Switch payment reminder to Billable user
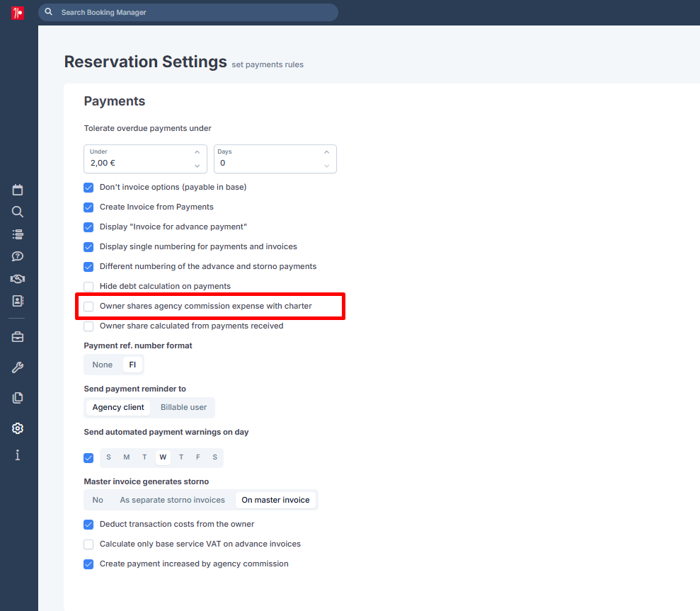Image resolution: width=700 pixels, height=611 pixels. (183, 407)
